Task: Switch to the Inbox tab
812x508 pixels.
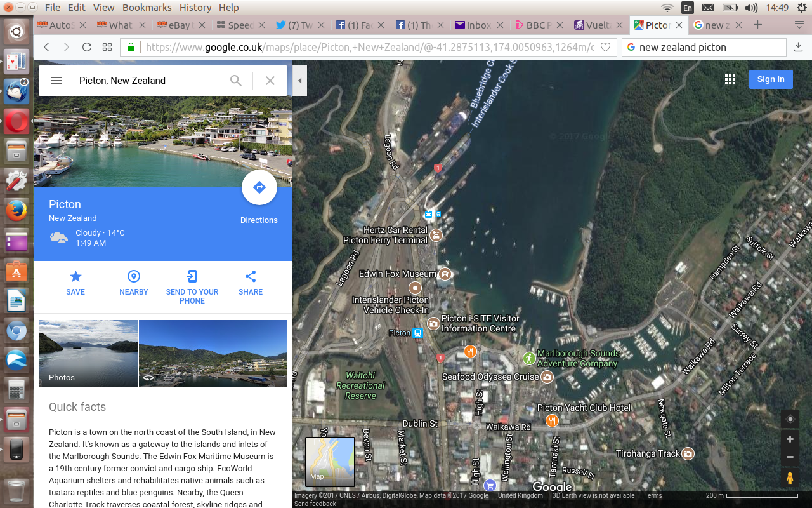Action: (478, 25)
